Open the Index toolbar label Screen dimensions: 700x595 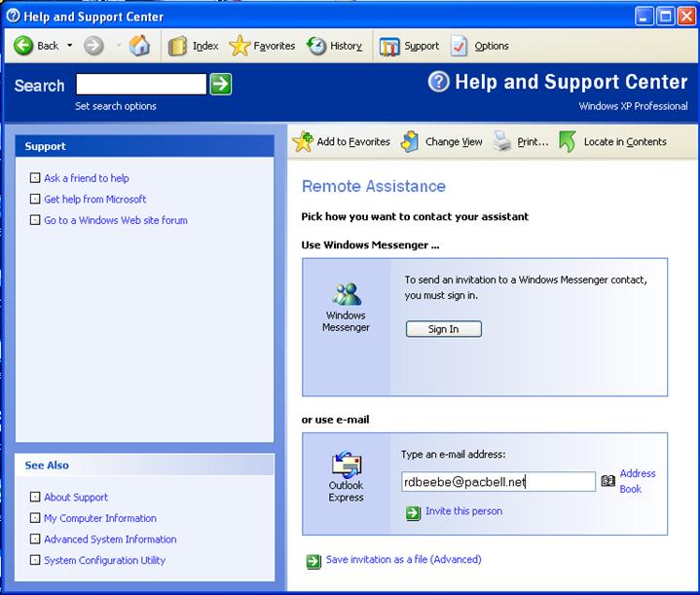(205, 46)
